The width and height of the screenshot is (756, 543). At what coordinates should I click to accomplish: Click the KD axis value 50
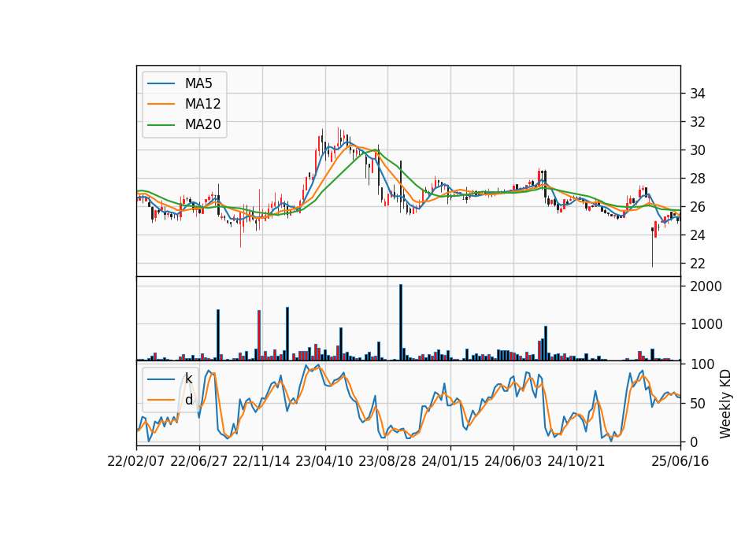pos(697,403)
